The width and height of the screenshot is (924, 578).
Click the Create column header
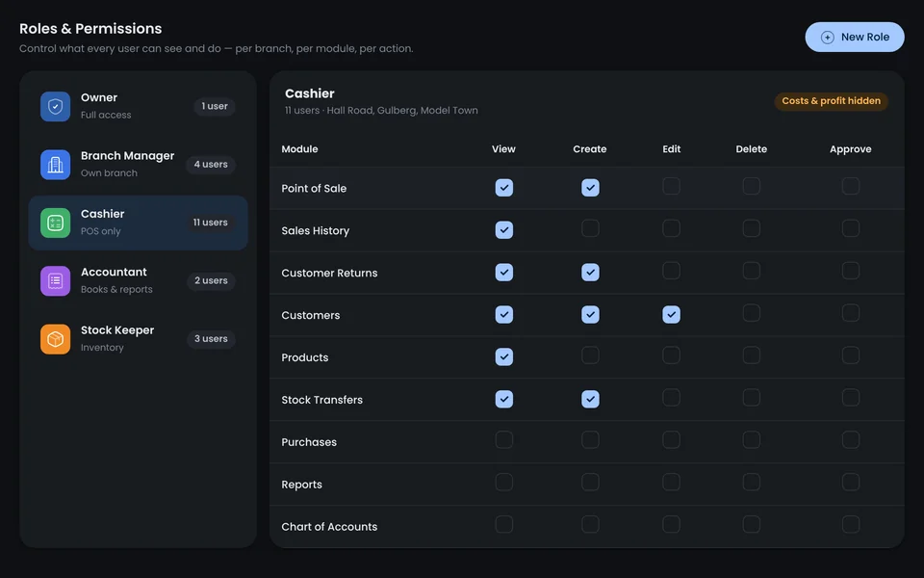[590, 149]
